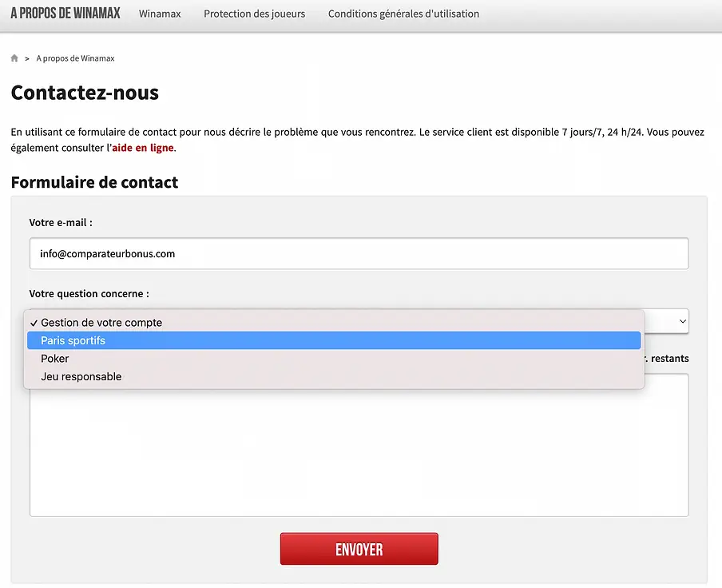
Task: Click the A propos de Winamax breadcrumb link
Action: click(77, 58)
